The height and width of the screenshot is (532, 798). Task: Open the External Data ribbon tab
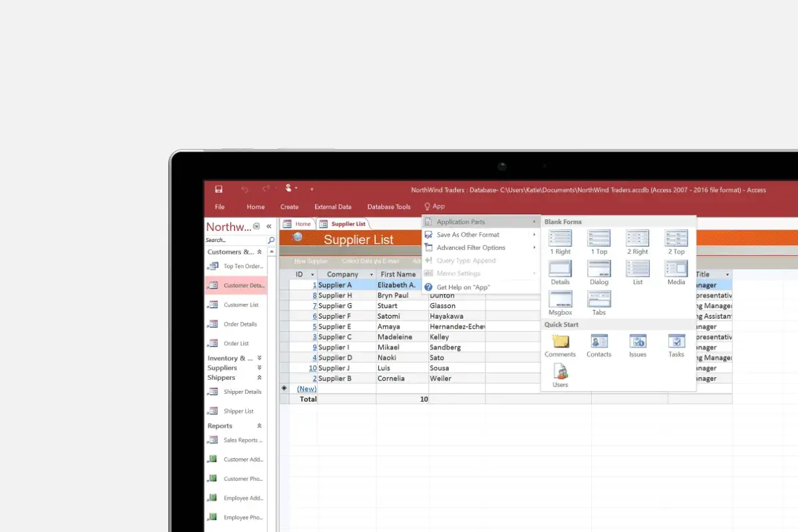332,207
